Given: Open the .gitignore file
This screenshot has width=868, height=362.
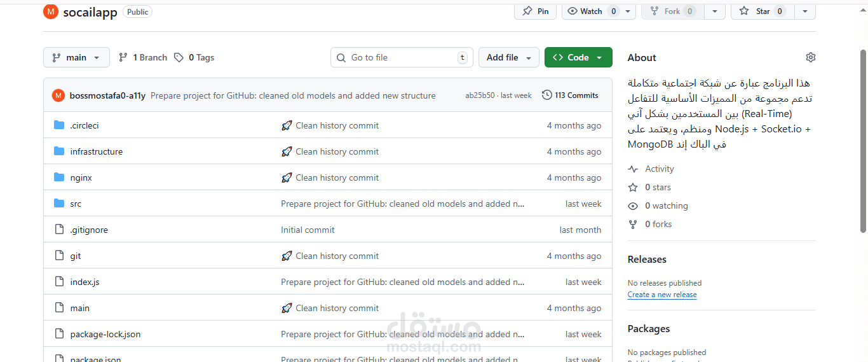Looking at the screenshot, I should [x=89, y=230].
